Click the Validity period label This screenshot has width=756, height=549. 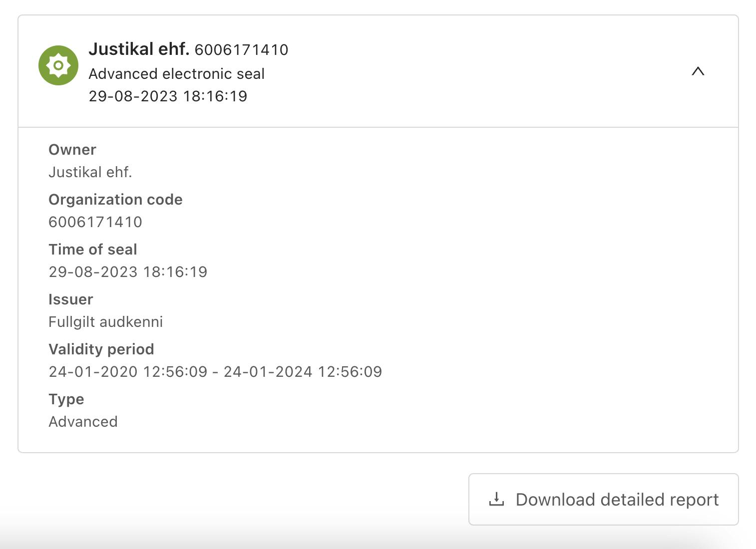point(101,349)
